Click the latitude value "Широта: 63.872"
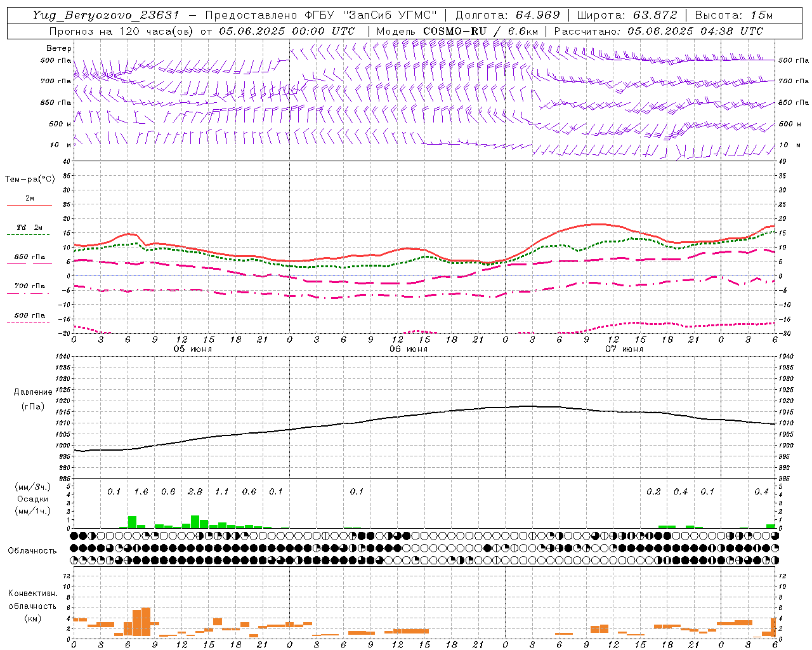This screenshot has height=650, width=812. (x=627, y=15)
